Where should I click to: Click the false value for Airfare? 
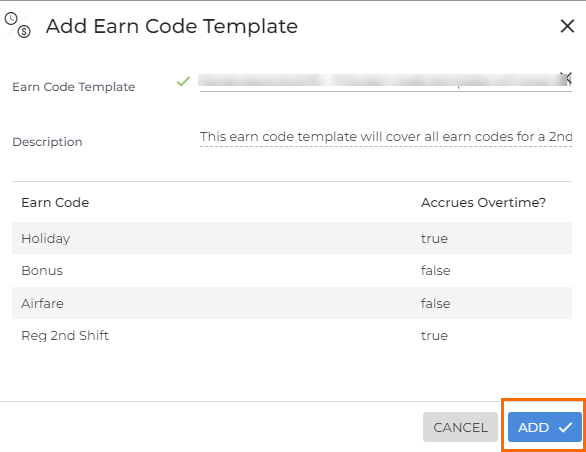click(x=435, y=303)
